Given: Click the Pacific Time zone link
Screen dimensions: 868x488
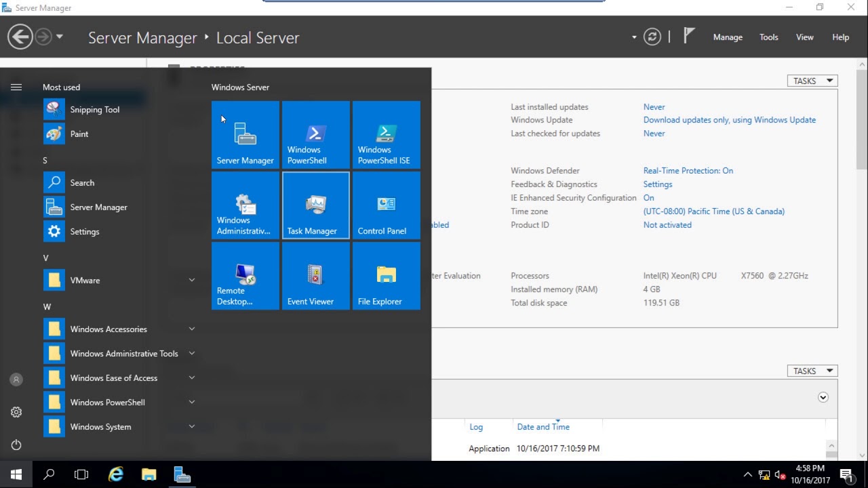Looking at the screenshot, I should pos(714,211).
